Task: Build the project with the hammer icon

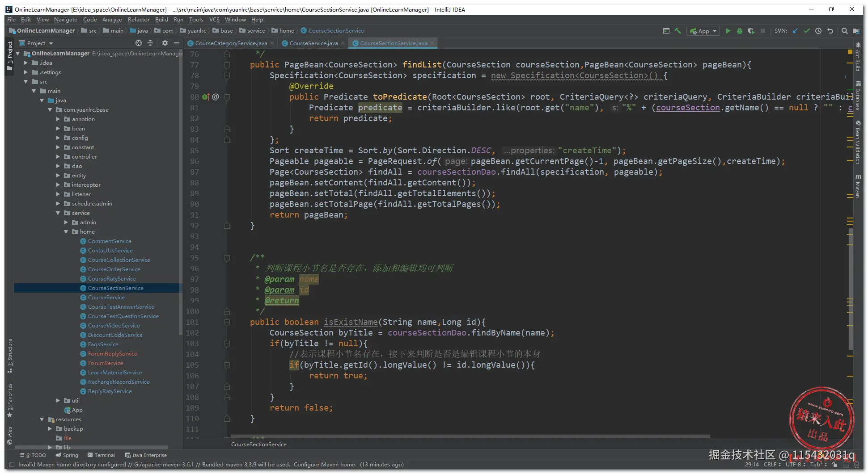Action: tap(678, 31)
